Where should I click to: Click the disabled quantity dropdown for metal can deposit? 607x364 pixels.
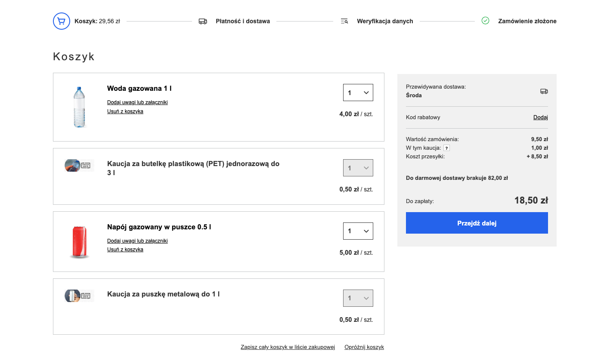click(x=358, y=298)
